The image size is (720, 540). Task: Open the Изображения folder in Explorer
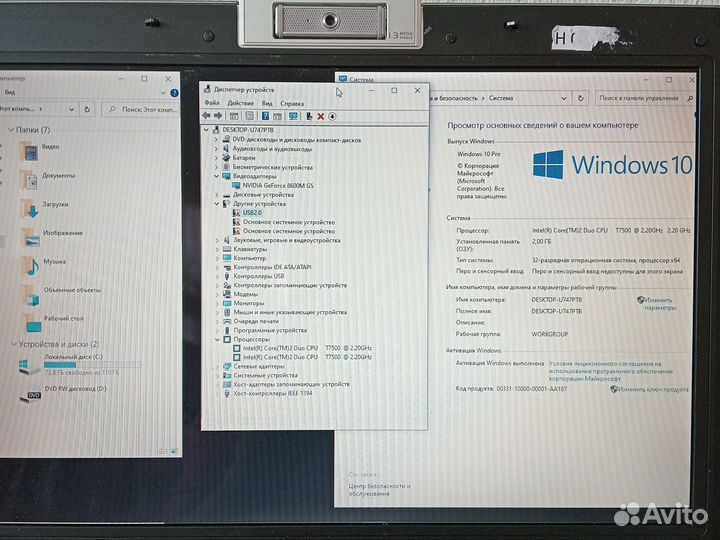(52, 236)
